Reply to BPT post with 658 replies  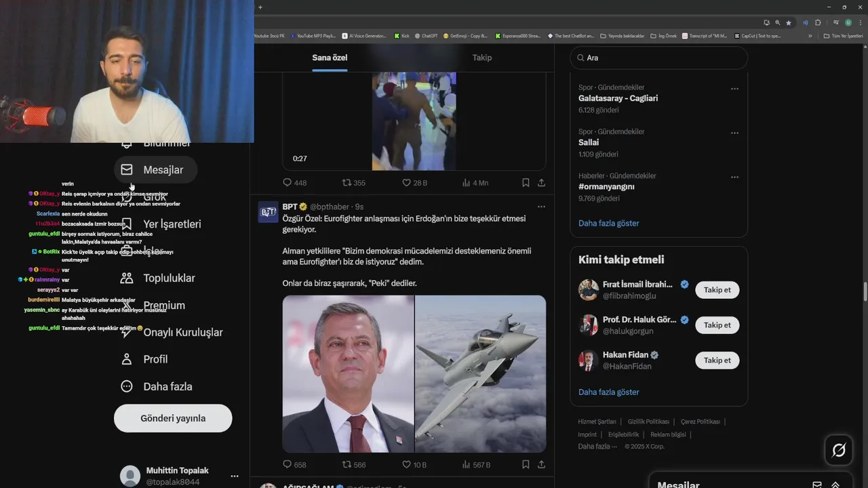point(294,464)
